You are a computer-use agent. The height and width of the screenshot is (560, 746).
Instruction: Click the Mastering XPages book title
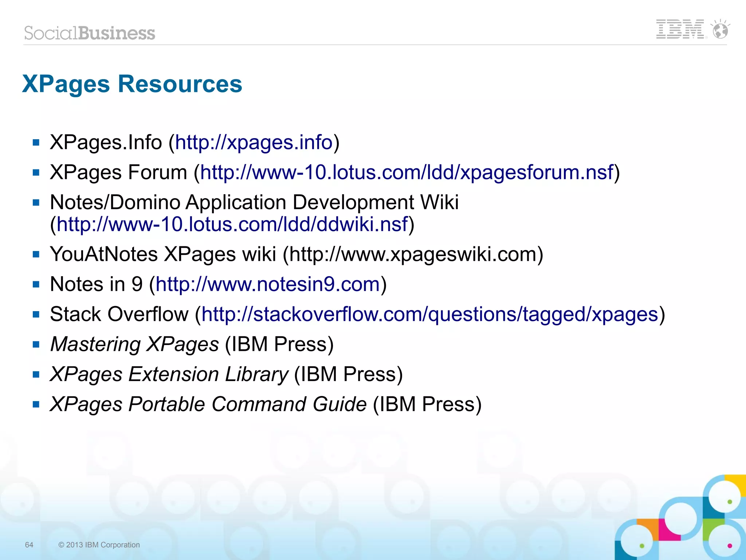click(x=134, y=344)
